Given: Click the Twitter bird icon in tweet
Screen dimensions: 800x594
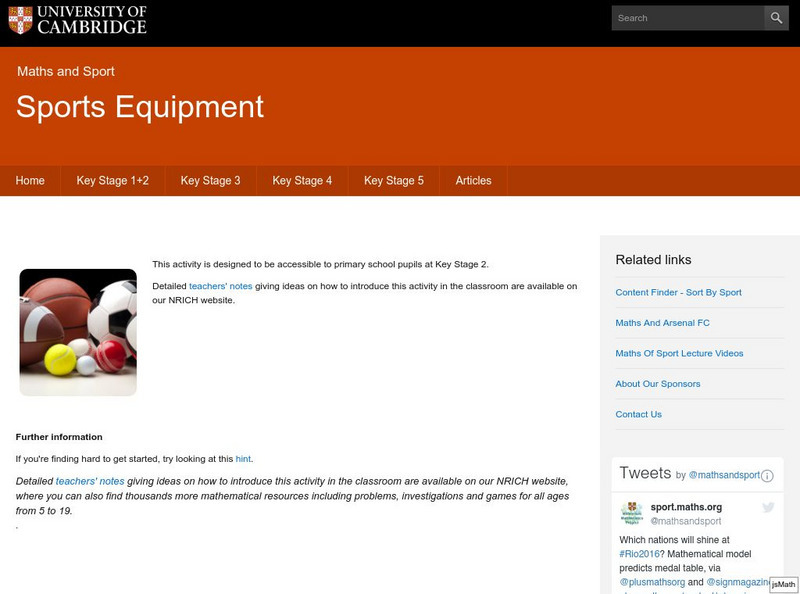Looking at the screenshot, I should (768, 507).
